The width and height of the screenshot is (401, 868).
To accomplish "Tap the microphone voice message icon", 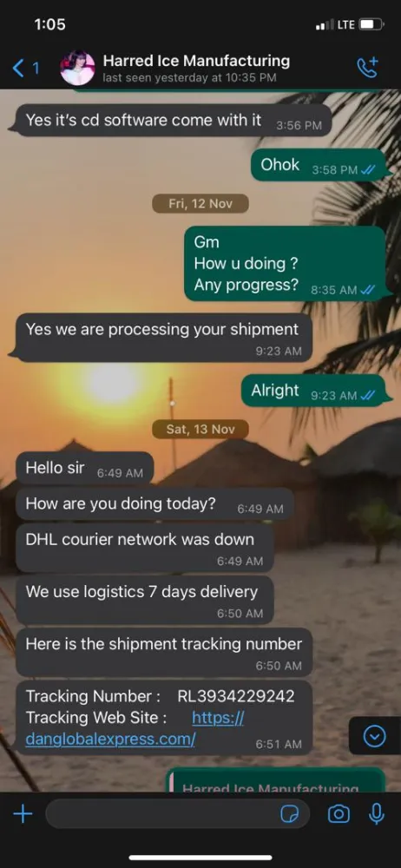I will (377, 814).
